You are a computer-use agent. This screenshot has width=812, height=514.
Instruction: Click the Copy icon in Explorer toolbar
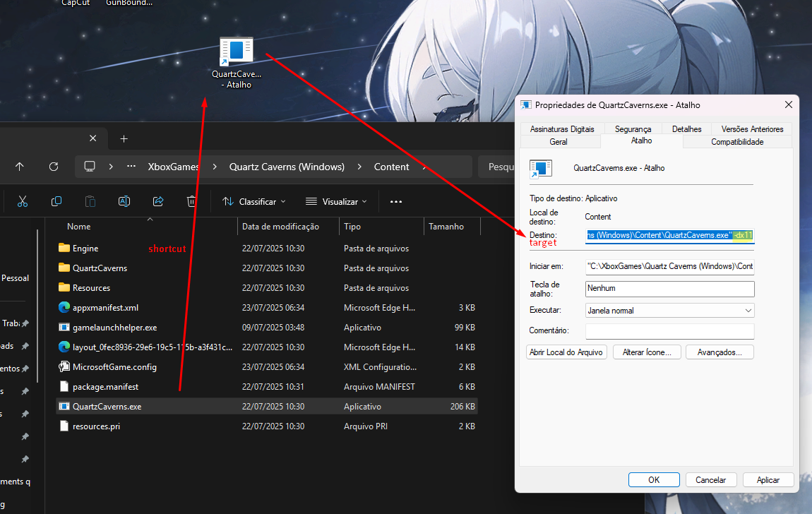coord(56,201)
